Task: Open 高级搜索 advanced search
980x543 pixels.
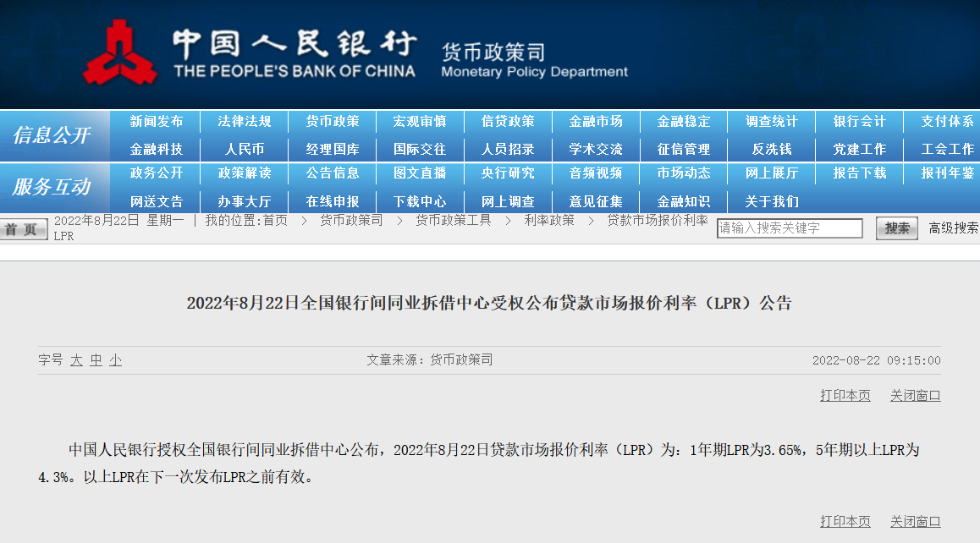Action: click(955, 228)
